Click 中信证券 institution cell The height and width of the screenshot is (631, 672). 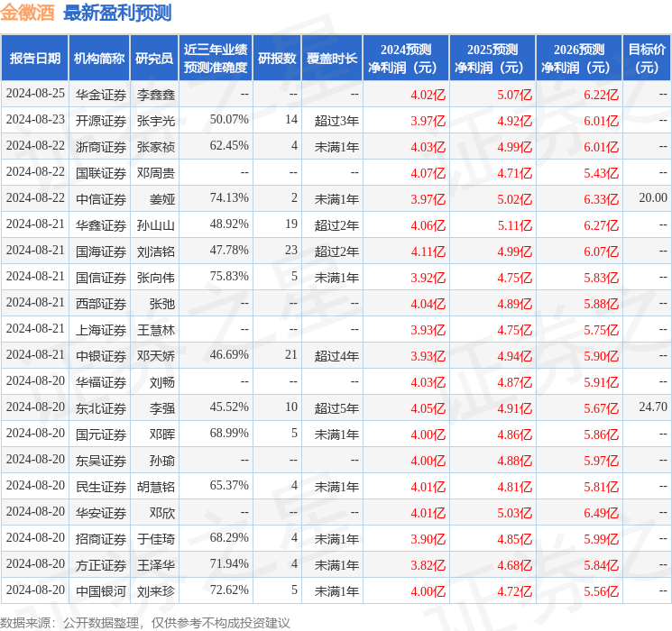[101, 199]
